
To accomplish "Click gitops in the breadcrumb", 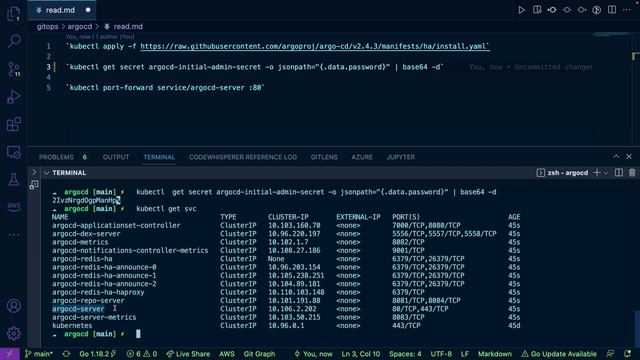I will (x=47, y=27).
